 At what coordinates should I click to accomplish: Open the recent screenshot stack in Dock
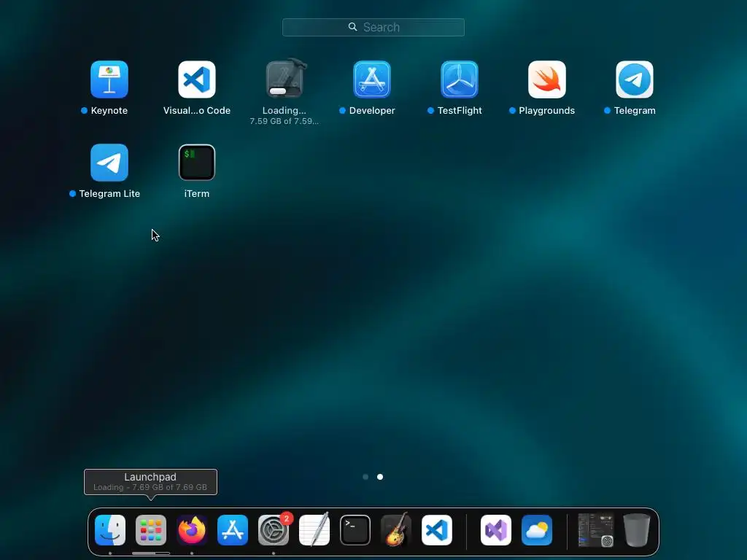pos(595,530)
